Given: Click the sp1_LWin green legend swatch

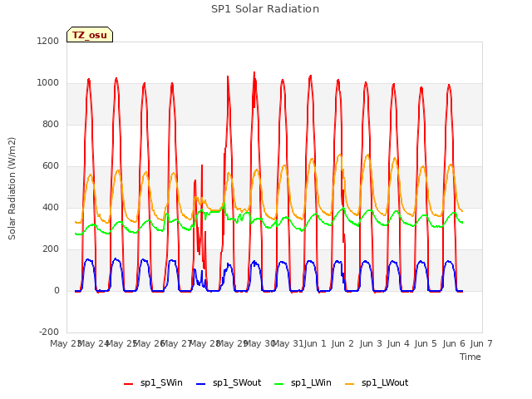Looking at the screenshot, I should pos(278,384).
